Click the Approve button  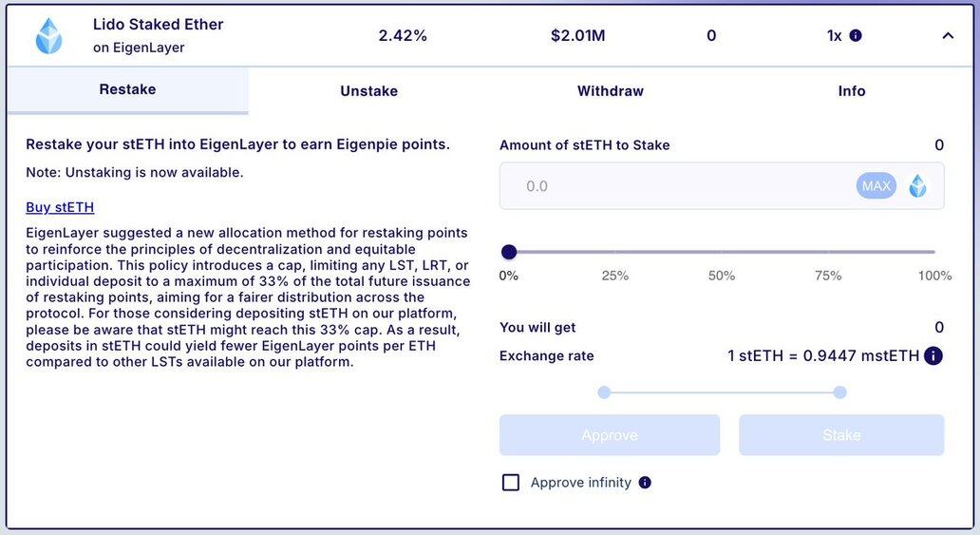tap(610, 435)
